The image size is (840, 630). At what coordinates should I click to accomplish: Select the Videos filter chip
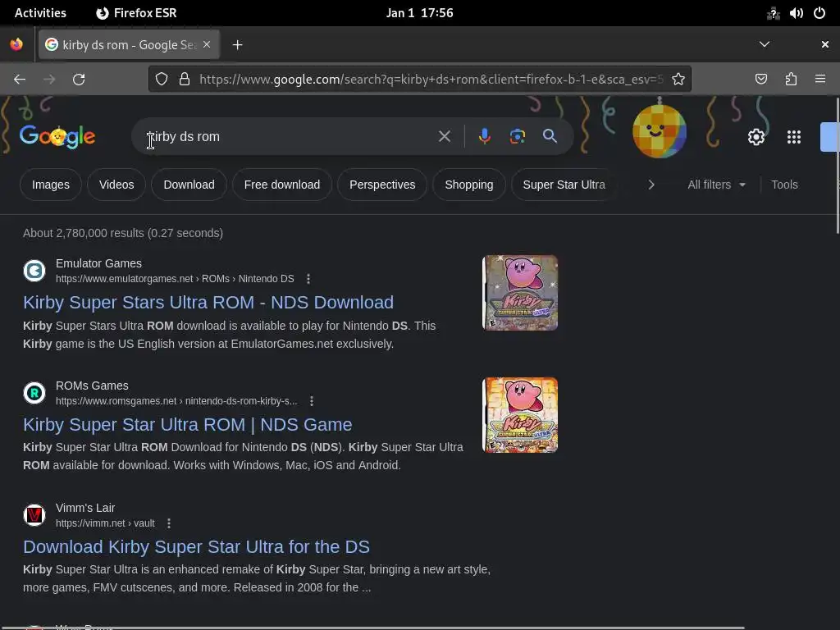[x=116, y=185]
